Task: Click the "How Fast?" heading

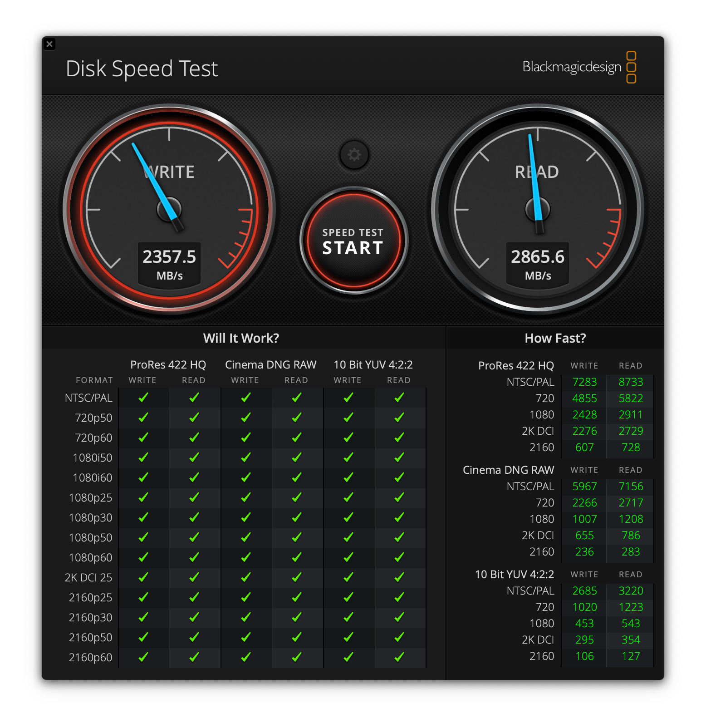Action: point(555,338)
